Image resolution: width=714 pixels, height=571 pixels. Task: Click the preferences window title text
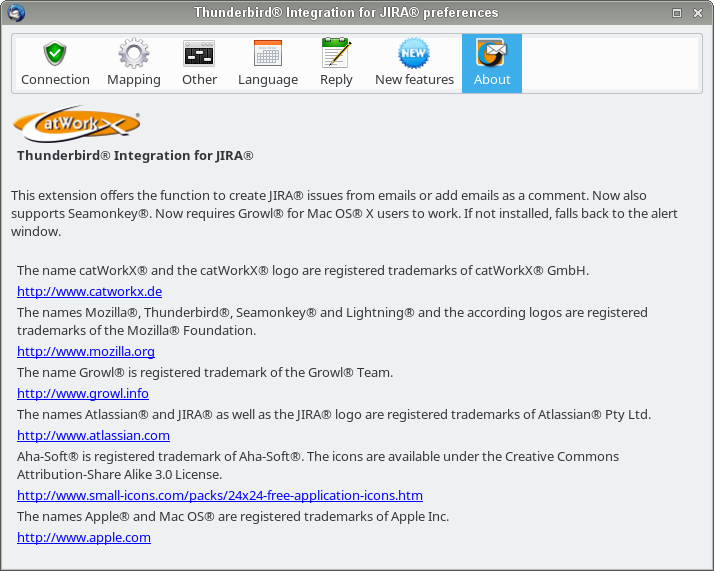click(345, 13)
